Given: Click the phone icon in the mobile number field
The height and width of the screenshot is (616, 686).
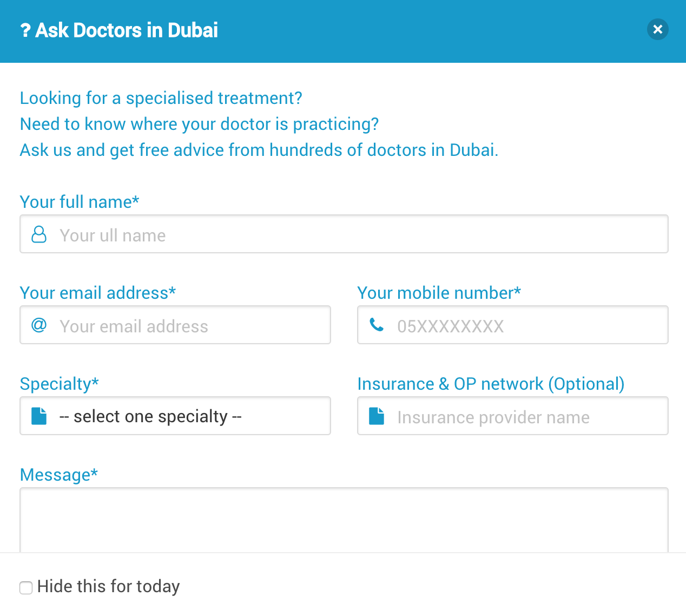Looking at the screenshot, I should 376,325.
